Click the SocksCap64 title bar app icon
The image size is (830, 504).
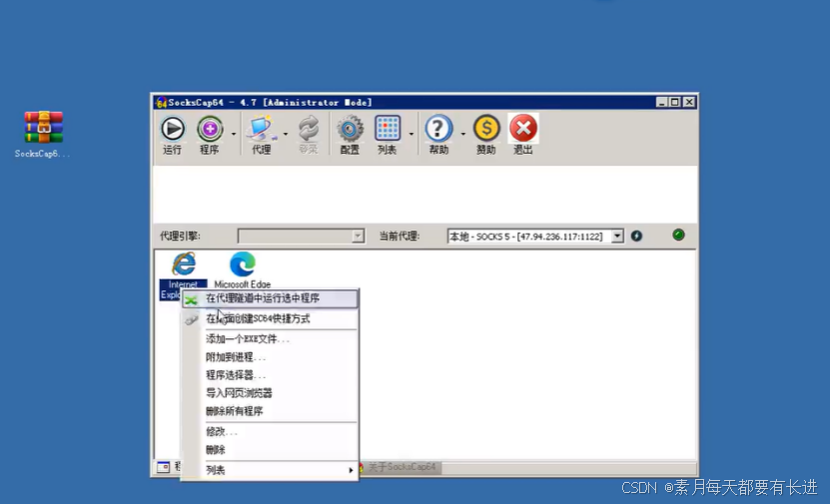click(x=162, y=102)
